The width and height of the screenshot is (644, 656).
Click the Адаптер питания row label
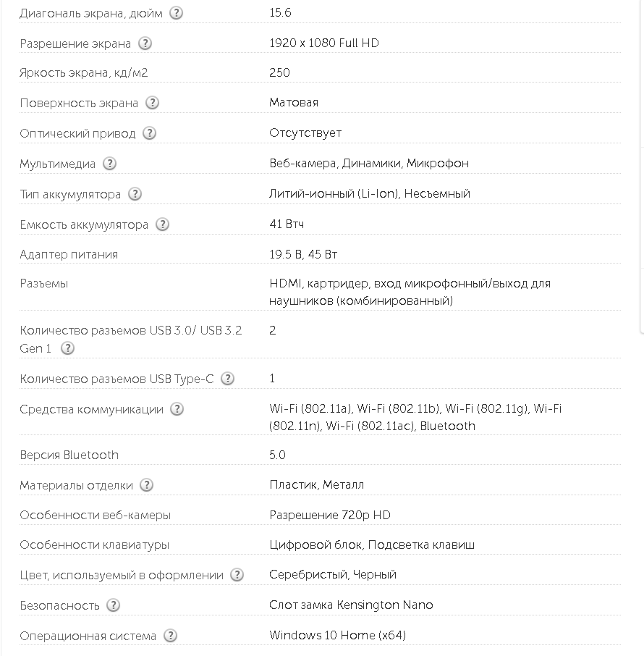click(x=69, y=255)
